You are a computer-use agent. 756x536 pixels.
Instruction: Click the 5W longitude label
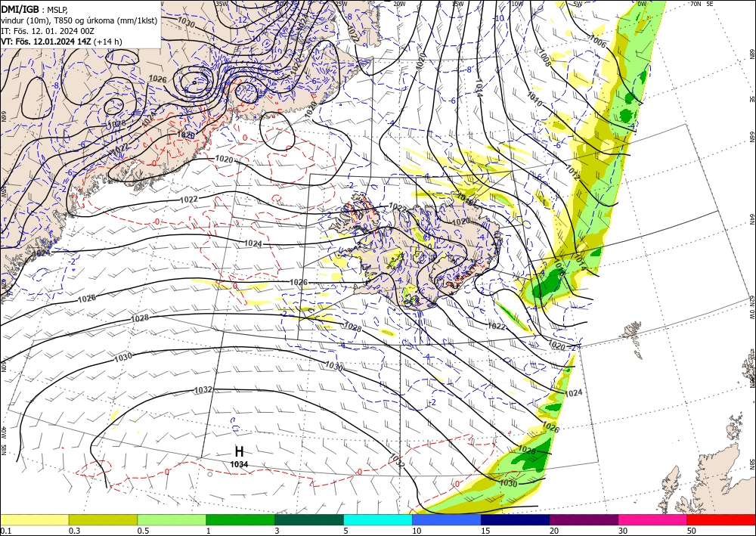(578, 4)
